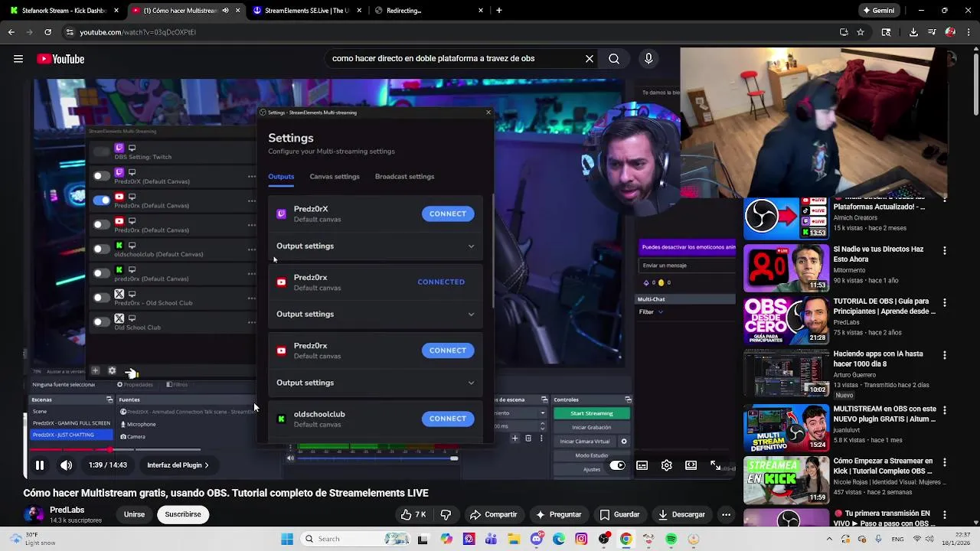980x551 pixels.
Task: Open options menu for 'Cómo Empezar a Streamear'
Action: (x=944, y=462)
